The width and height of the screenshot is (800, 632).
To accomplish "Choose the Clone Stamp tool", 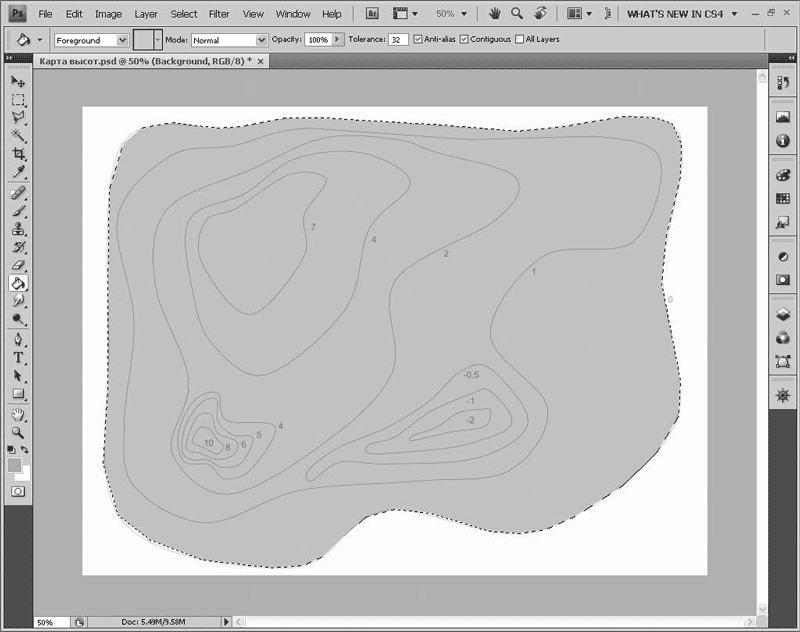I will (x=18, y=229).
